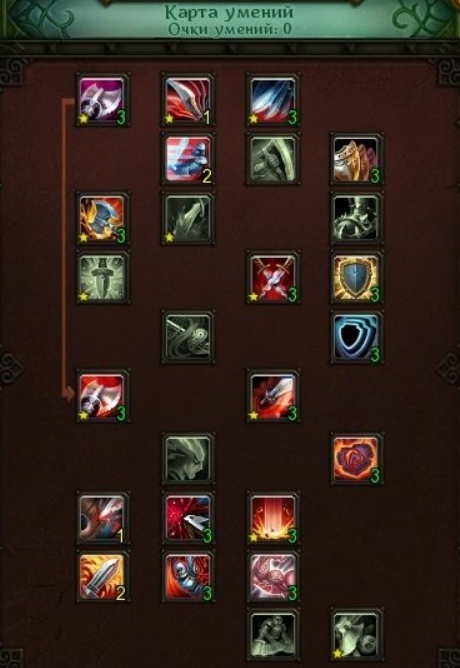Choose the sword slash red skill

(x=273, y=396)
